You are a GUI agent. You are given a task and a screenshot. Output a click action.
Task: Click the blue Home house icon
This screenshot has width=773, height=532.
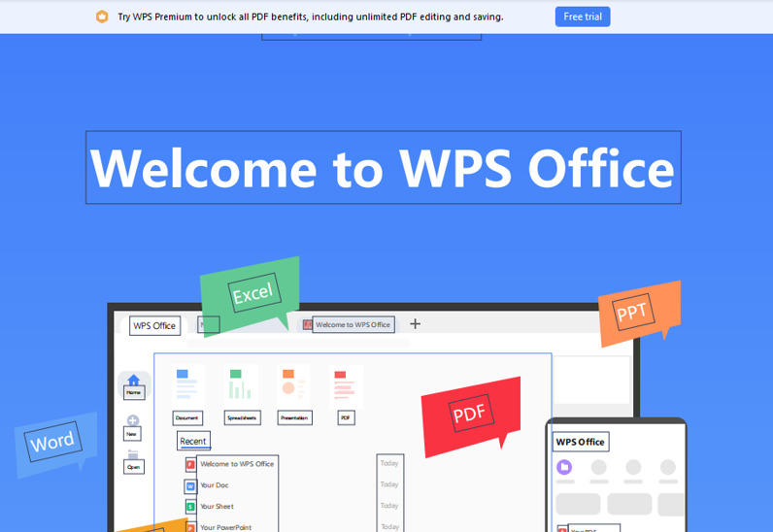(x=134, y=380)
